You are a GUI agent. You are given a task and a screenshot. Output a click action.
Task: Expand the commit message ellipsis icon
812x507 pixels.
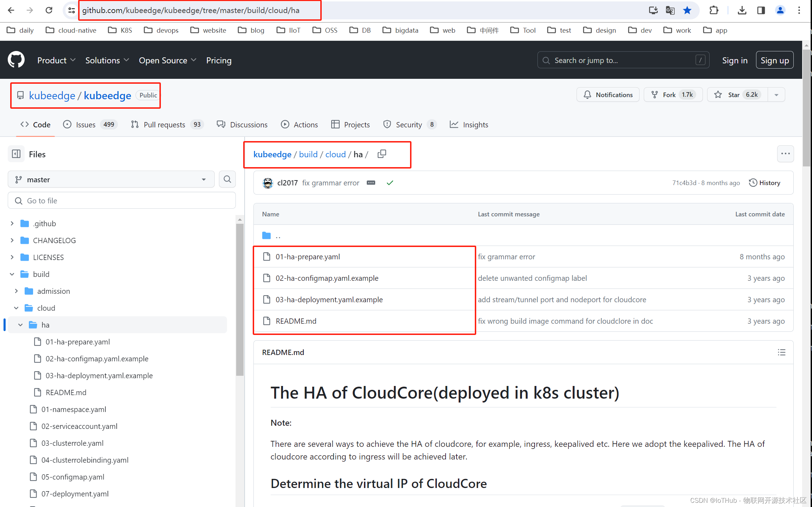[371, 183]
